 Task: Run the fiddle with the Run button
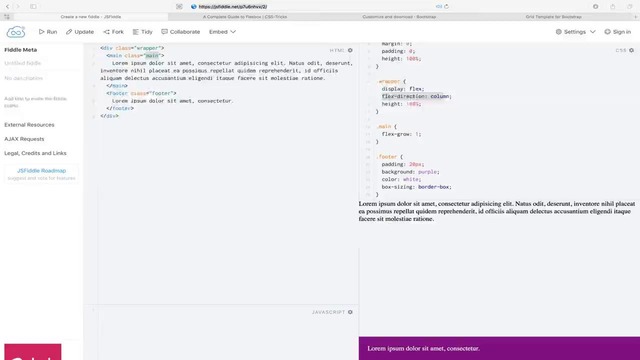tap(48, 32)
